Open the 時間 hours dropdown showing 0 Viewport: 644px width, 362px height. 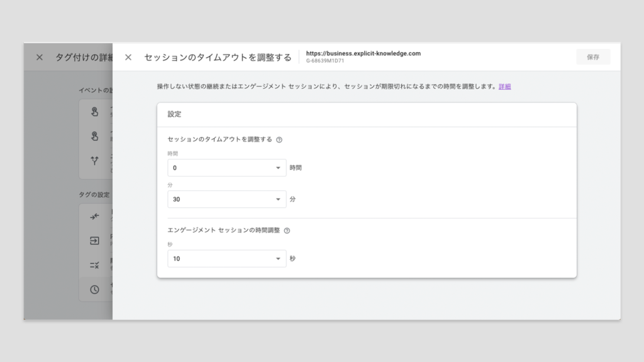(226, 168)
